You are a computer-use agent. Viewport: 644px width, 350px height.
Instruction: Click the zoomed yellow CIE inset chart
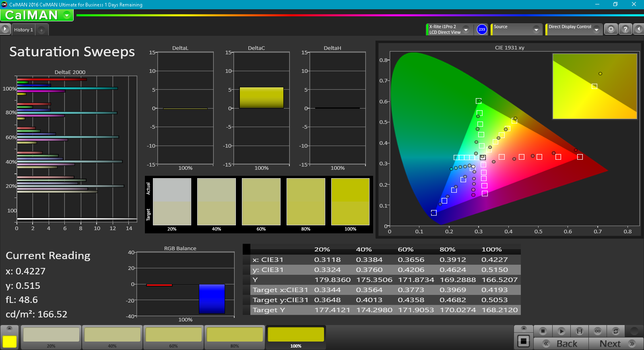pyautogui.click(x=594, y=86)
